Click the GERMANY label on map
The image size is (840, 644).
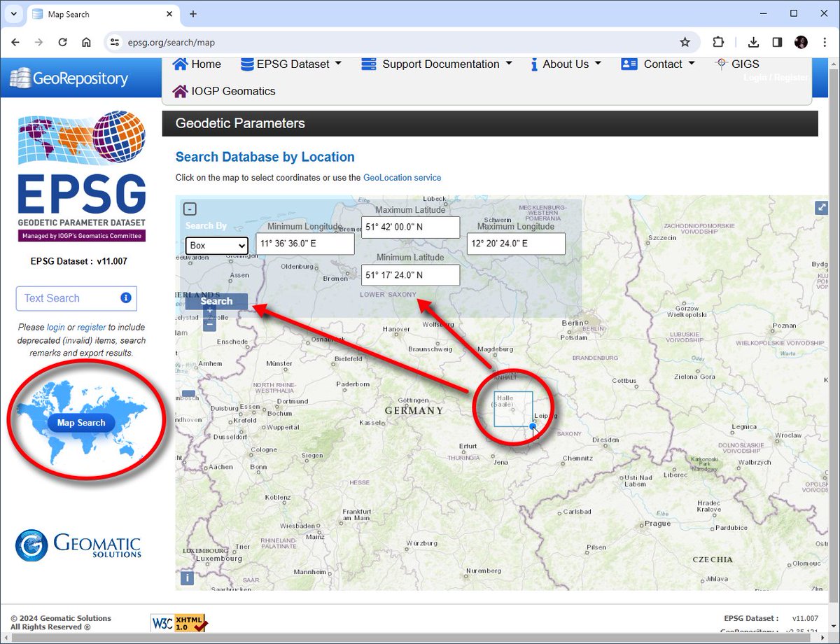pos(414,410)
